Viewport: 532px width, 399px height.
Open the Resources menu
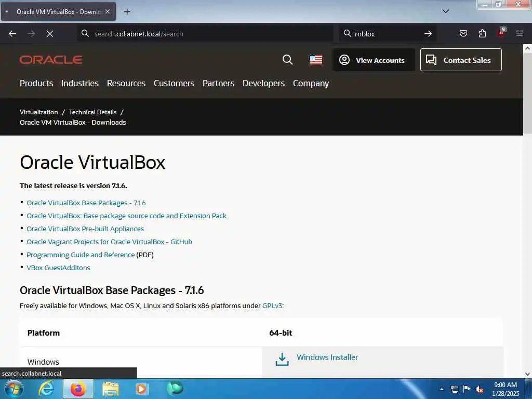pyautogui.click(x=126, y=83)
